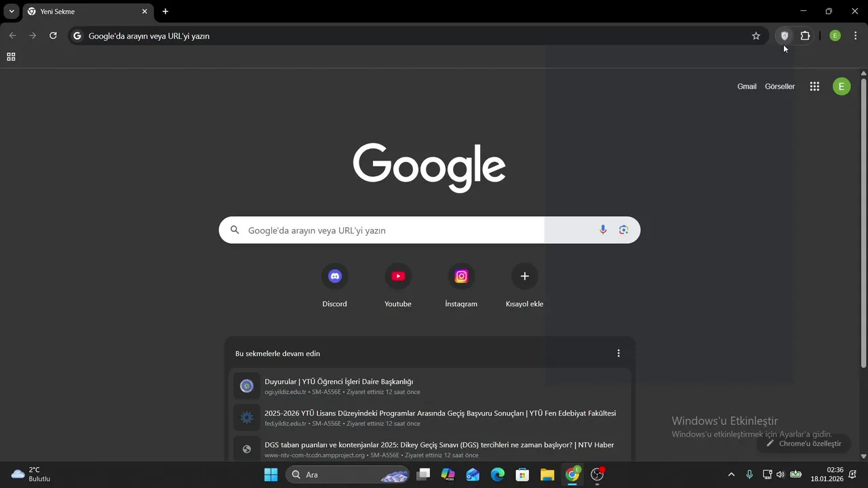
Task: Open the weather widget showing 2°C
Action: [x=31, y=474]
